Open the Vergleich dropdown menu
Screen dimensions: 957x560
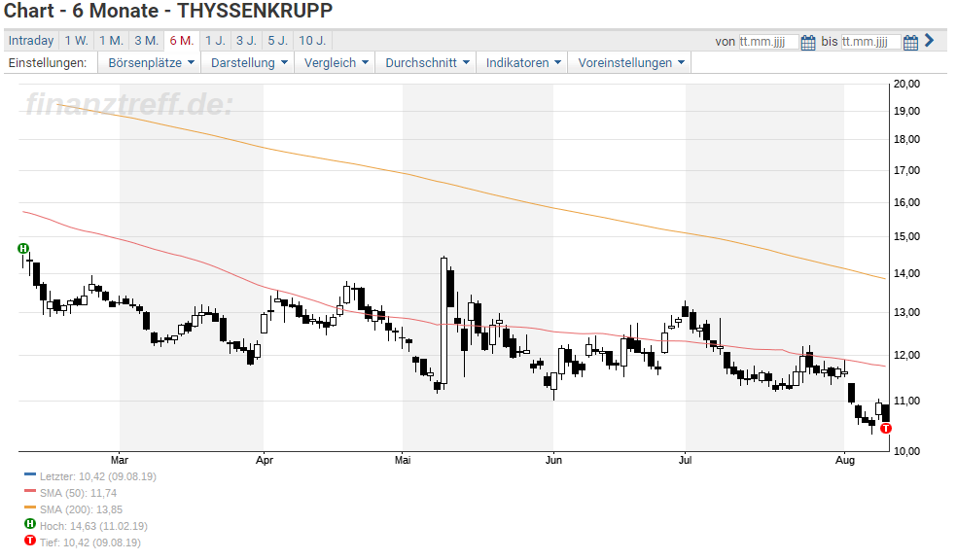tap(336, 63)
